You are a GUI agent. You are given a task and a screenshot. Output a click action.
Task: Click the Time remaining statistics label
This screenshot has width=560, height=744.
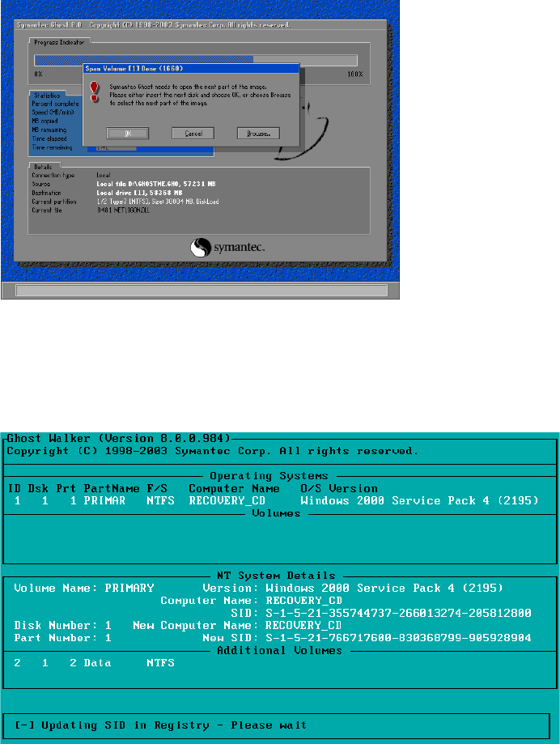point(52,147)
